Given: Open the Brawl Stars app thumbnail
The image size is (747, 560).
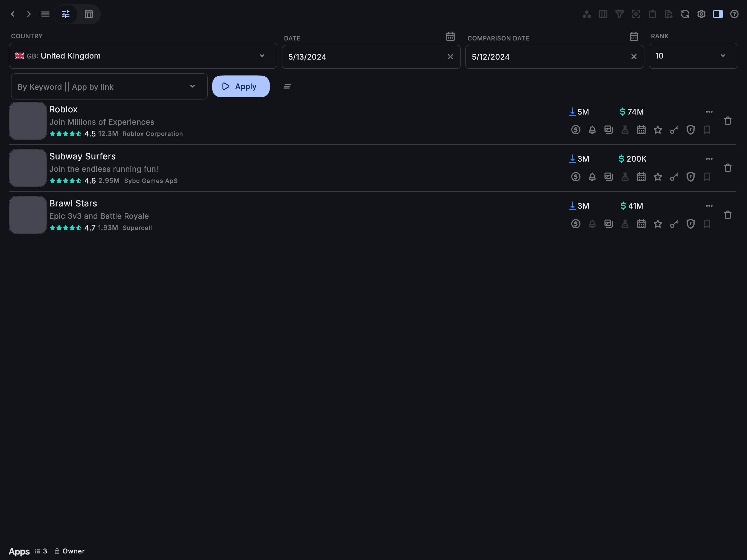Looking at the screenshot, I should click(x=28, y=215).
